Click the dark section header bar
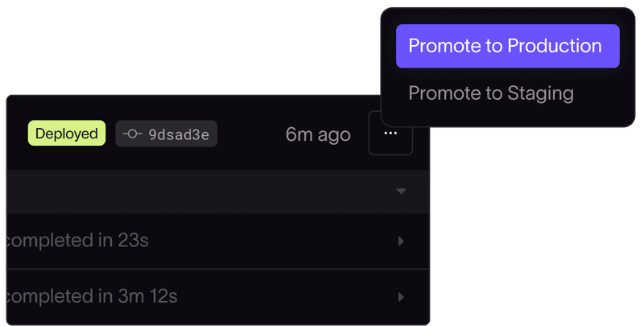 point(201,192)
